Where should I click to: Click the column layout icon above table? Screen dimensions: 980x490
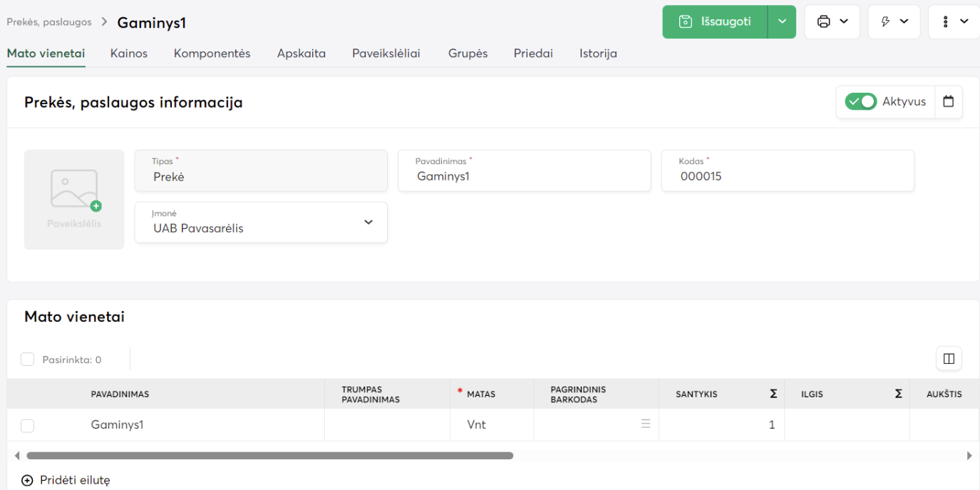coord(949,359)
